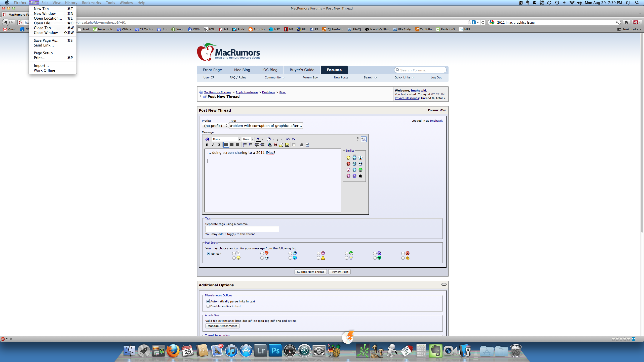Choose Print… from the File menu
This screenshot has height=362, width=644.
(53, 58)
